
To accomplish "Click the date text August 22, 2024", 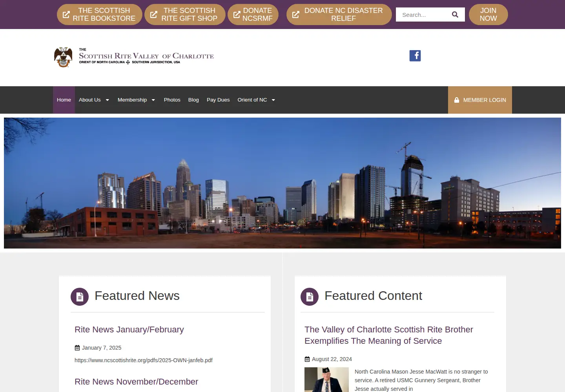I will (x=332, y=359).
